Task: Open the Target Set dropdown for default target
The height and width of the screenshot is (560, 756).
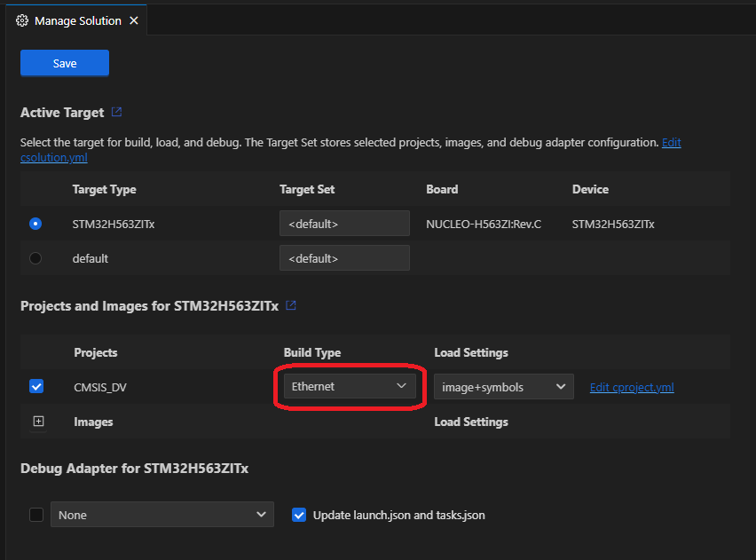Action: tap(344, 257)
